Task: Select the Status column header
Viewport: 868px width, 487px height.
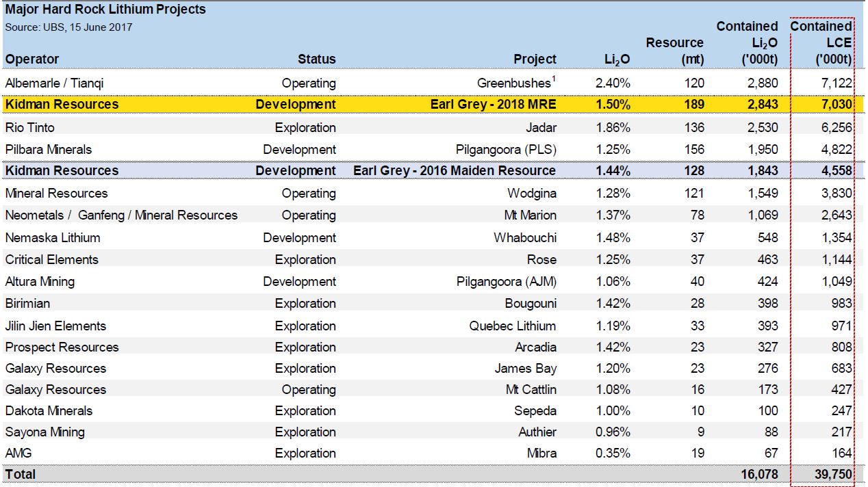Action: point(316,60)
